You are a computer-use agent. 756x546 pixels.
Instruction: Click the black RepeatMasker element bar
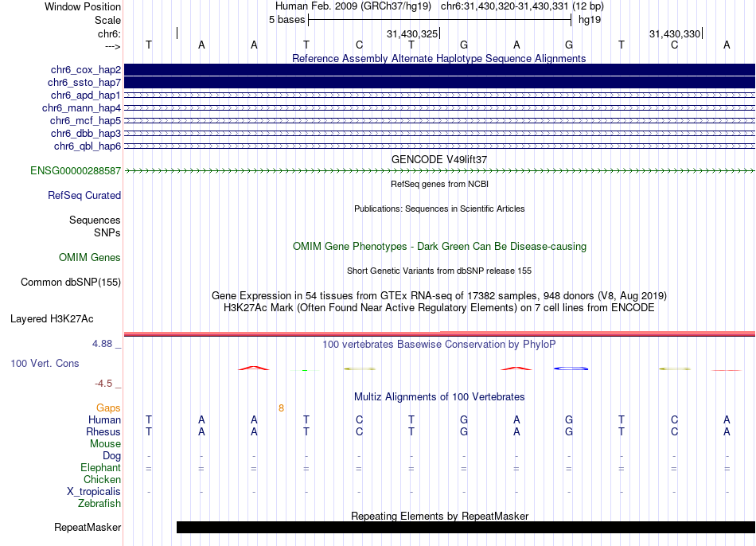[x=466, y=527]
